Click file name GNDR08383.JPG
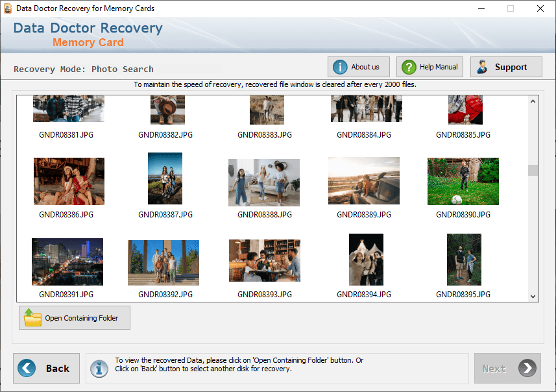The width and height of the screenshot is (556, 392). pos(265,135)
